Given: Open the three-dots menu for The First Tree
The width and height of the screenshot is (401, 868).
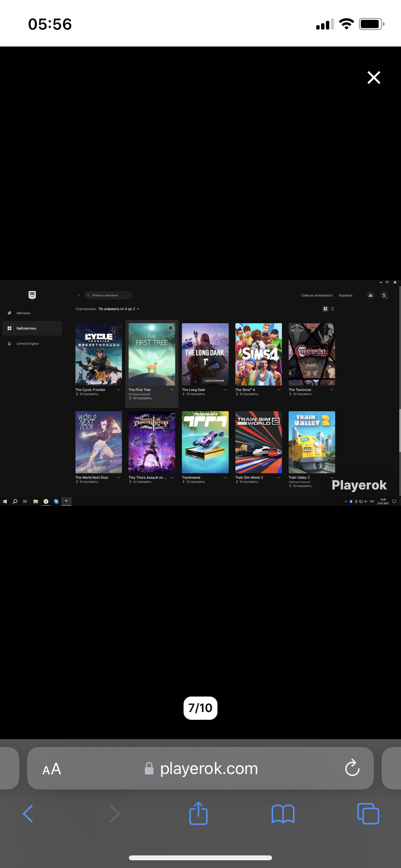Looking at the screenshot, I should coord(172,389).
